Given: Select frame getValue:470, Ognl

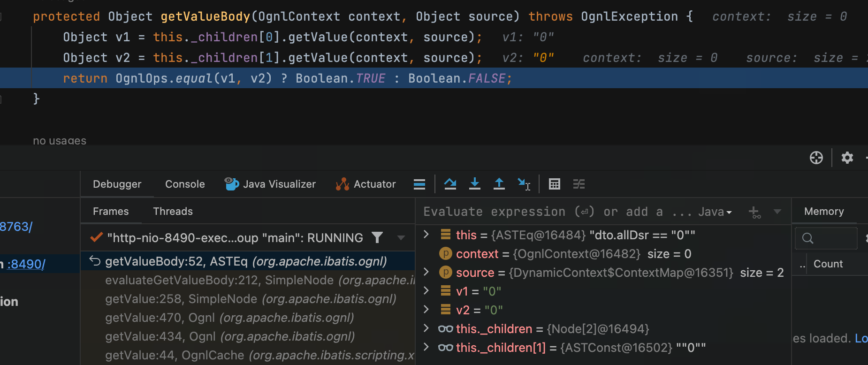Looking at the screenshot, I should (x=248, y=318).
